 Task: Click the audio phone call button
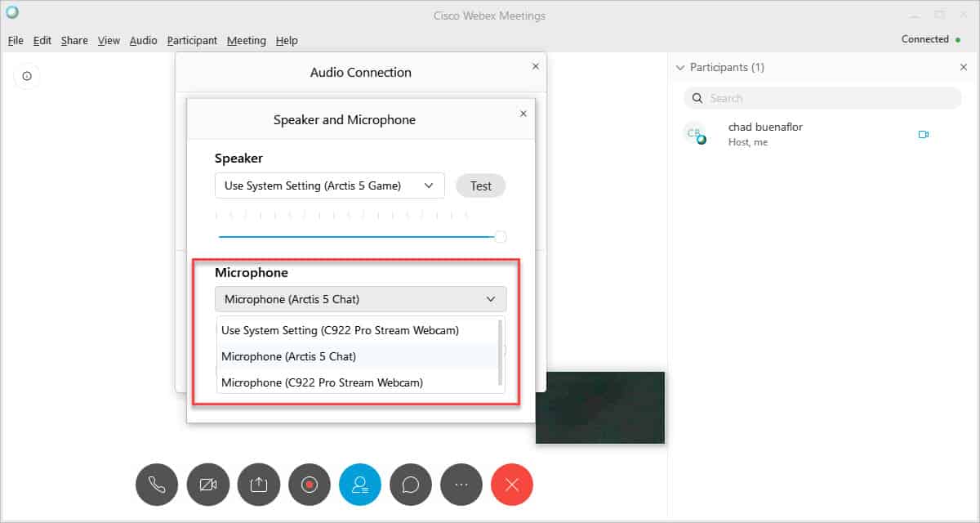click(x=157, y=485)
